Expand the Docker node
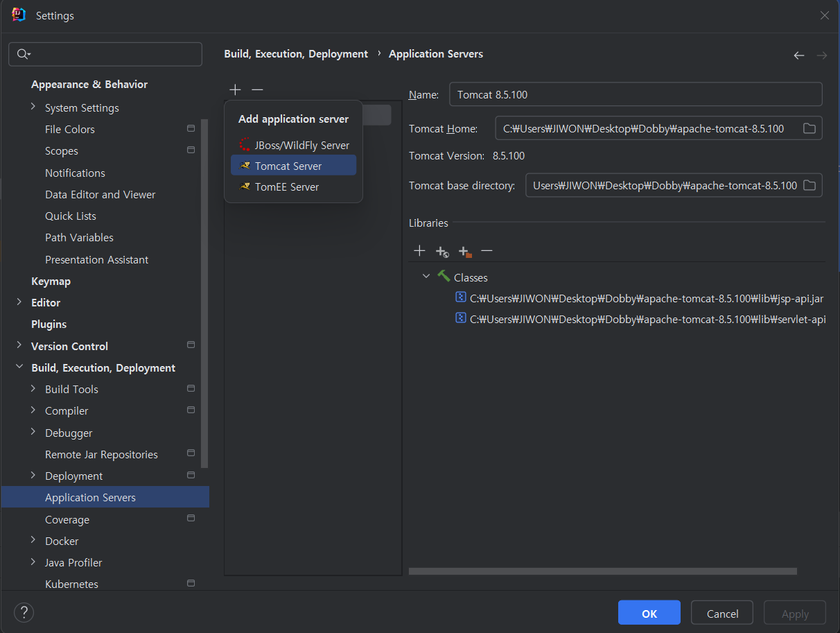This screenshot has height=633, width=840. point(33,540)
